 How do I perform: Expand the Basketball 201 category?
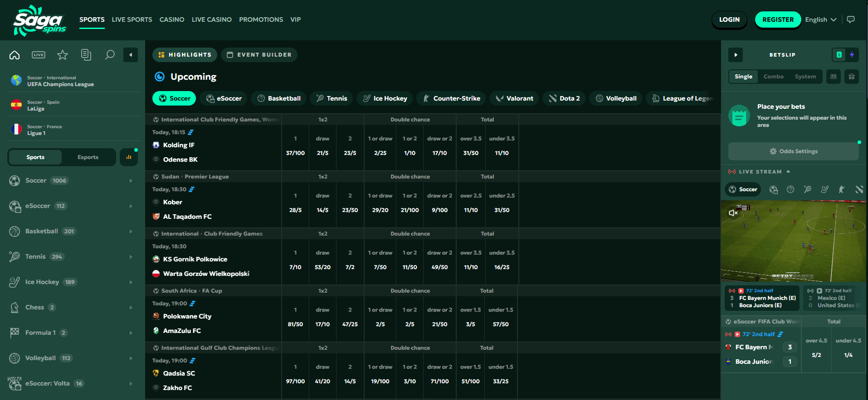tap(73, 231)
